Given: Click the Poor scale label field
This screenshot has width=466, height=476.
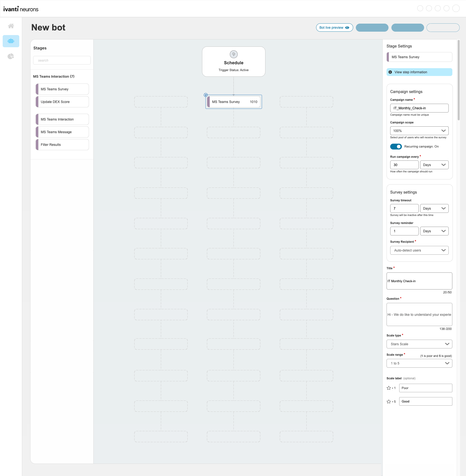Looking at the screenshot, I should [426, 388].
